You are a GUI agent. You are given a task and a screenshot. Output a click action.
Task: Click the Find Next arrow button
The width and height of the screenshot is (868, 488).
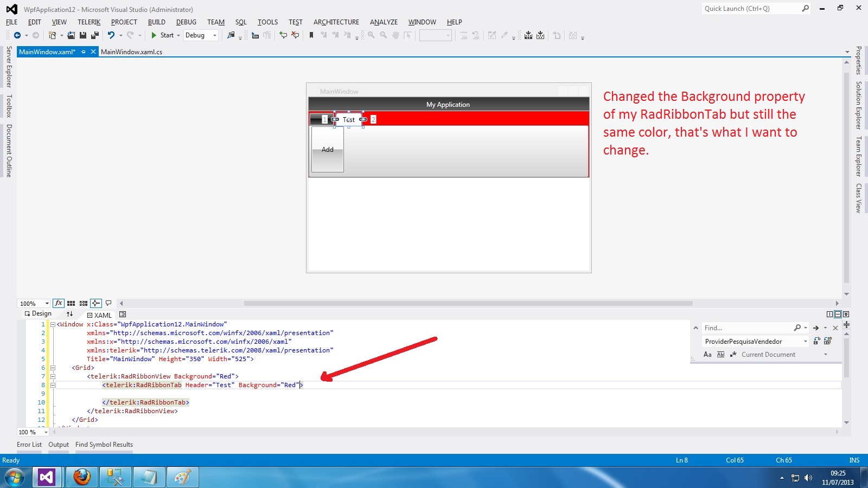coord(816,328)
